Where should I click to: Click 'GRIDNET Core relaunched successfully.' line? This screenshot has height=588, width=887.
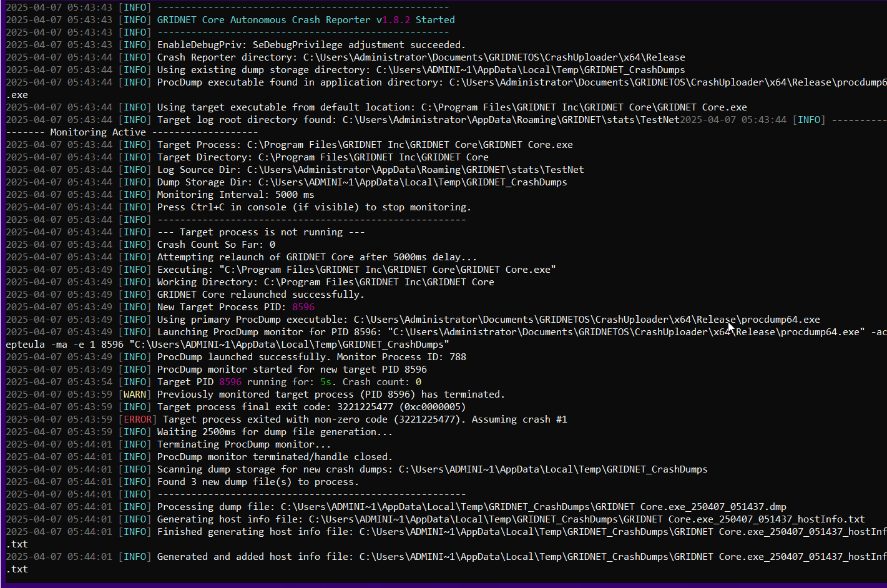(x=261, y=295)
